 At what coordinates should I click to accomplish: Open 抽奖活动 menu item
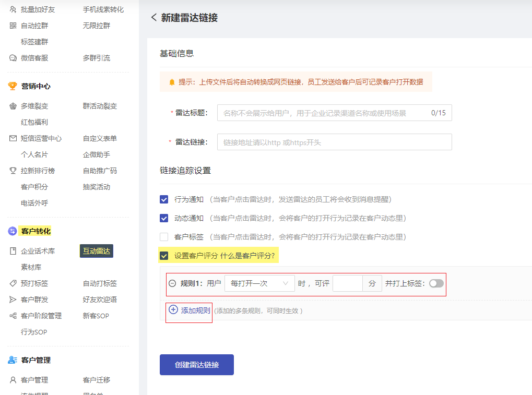click(97, 187)
